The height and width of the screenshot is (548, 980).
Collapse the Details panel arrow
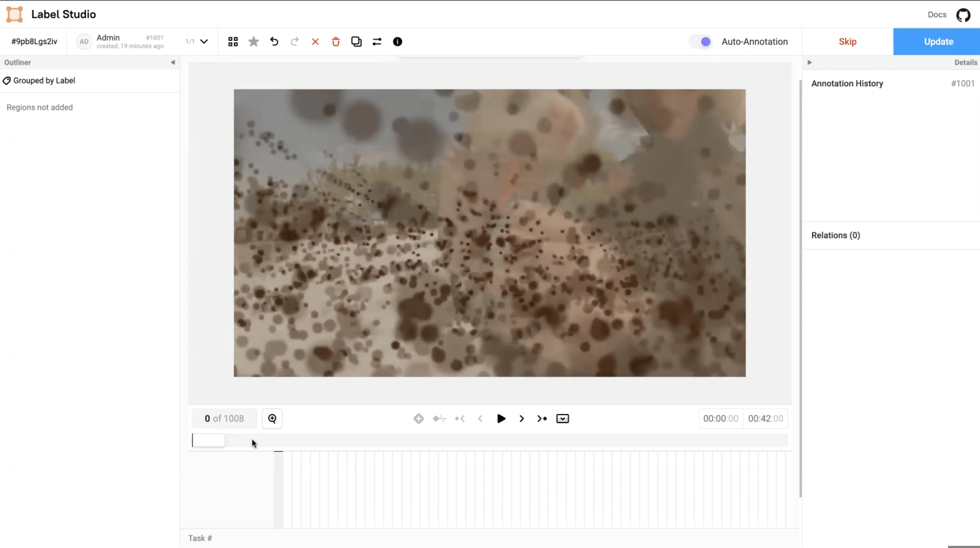(x=810, y=62)
